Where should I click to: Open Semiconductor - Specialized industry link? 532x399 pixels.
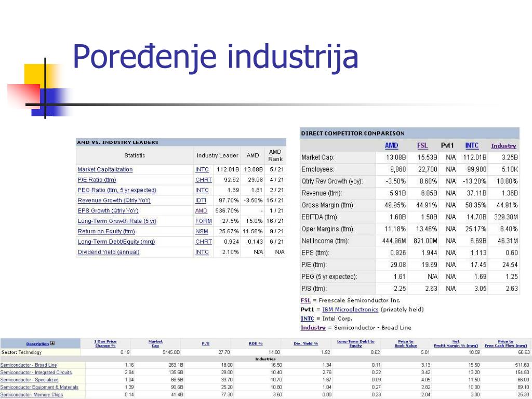pyautogui.click(x=29, y=380)
